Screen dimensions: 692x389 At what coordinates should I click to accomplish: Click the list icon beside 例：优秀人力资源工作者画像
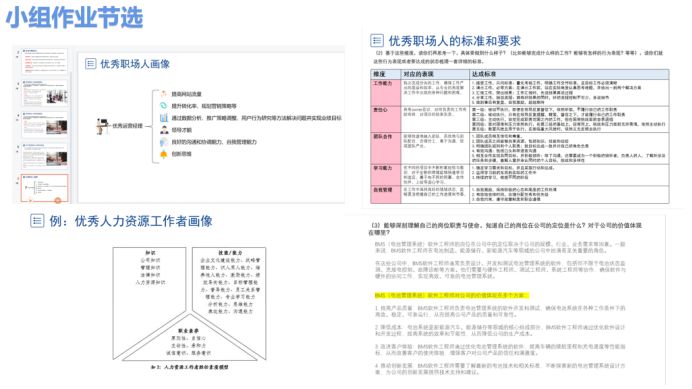click(37, 220)
